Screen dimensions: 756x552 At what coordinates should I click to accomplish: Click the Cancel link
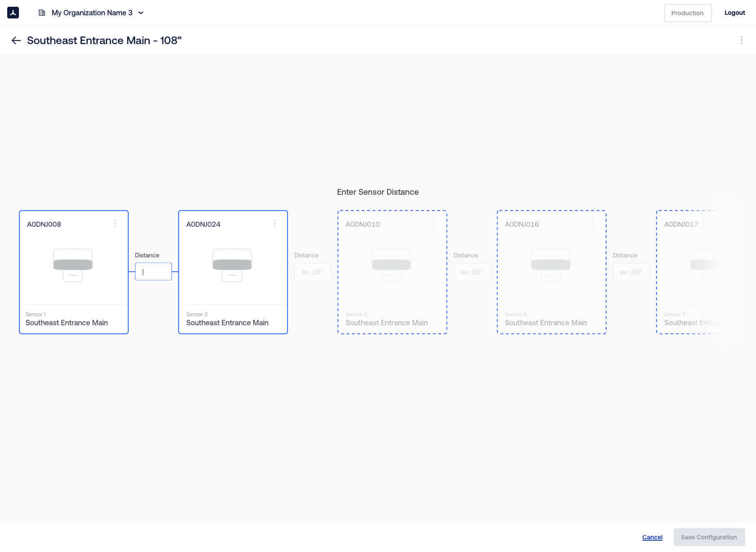[652, 537]
